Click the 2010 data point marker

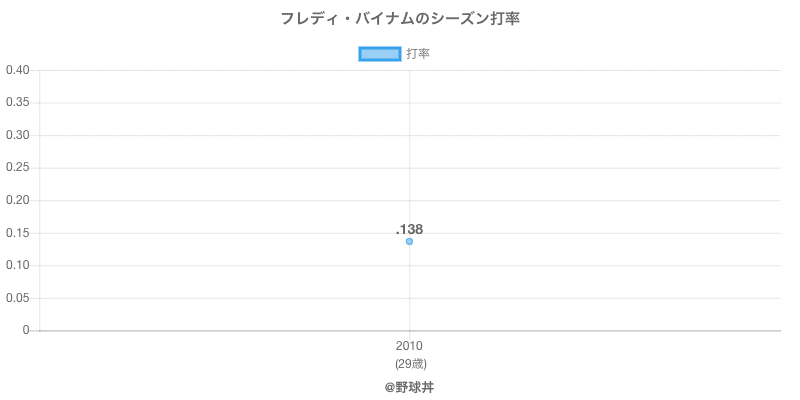[x=409, y=241]
